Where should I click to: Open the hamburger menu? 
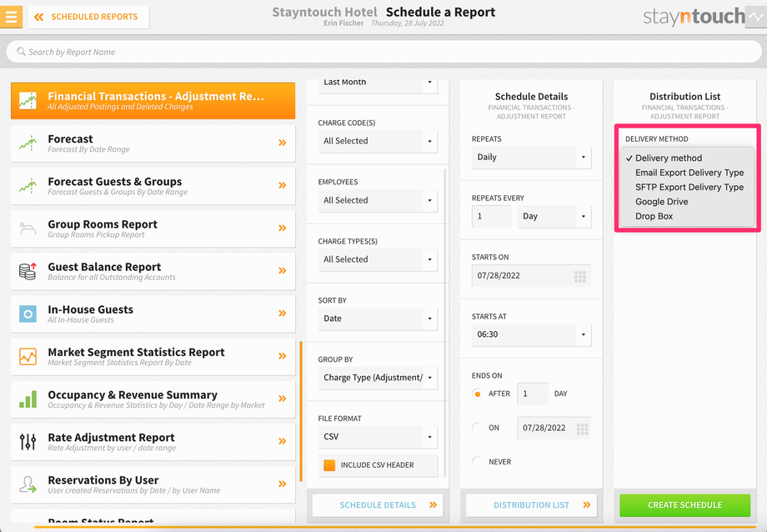click(11, 17)
